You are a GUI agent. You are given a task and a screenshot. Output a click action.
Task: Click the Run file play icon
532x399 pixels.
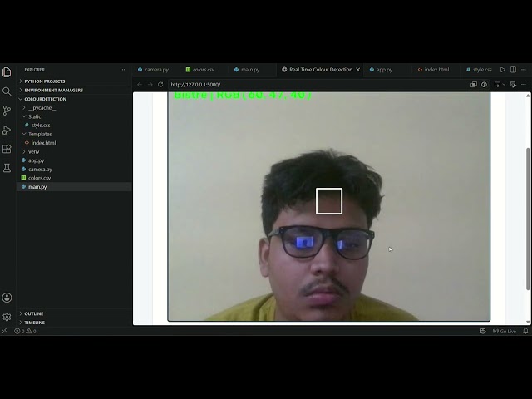[502, 70]
